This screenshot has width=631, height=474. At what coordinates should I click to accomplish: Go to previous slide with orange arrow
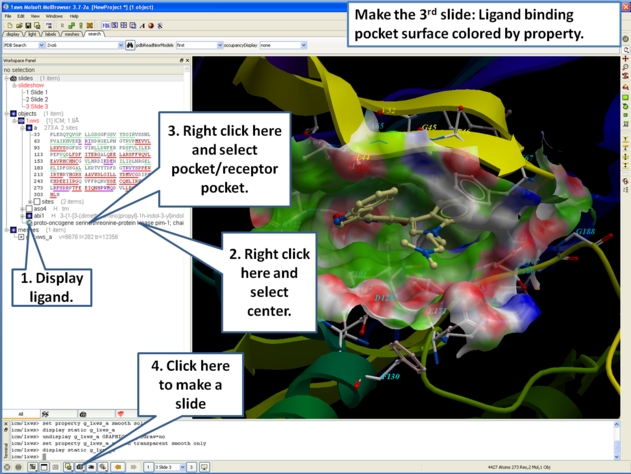[119, 467]
